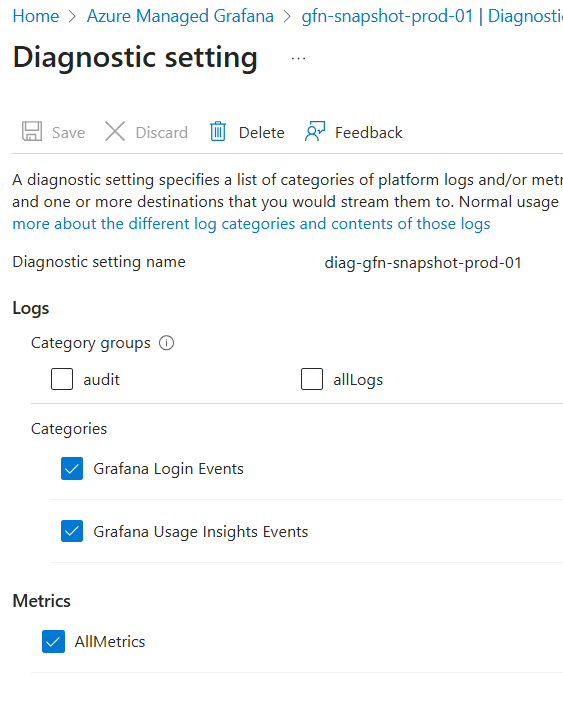Select the diag-gfn-snapshot-prod-01 name value

pos(423,262)
